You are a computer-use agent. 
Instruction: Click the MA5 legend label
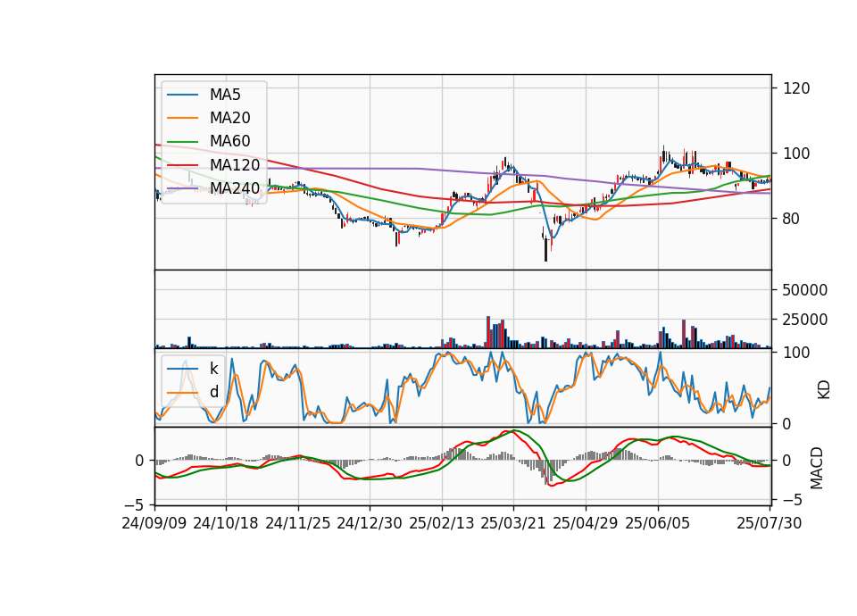(x=225, y=95)
